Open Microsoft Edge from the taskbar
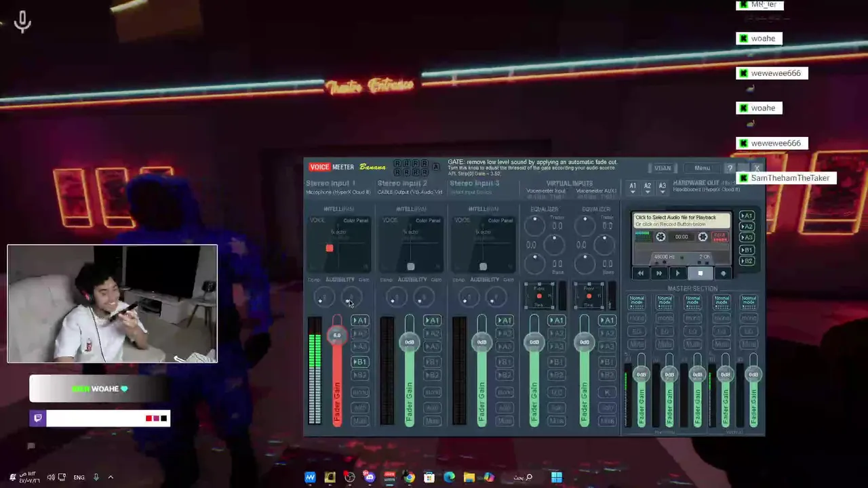The width and height of the screenshot is (868, 488). pos(449,477)
